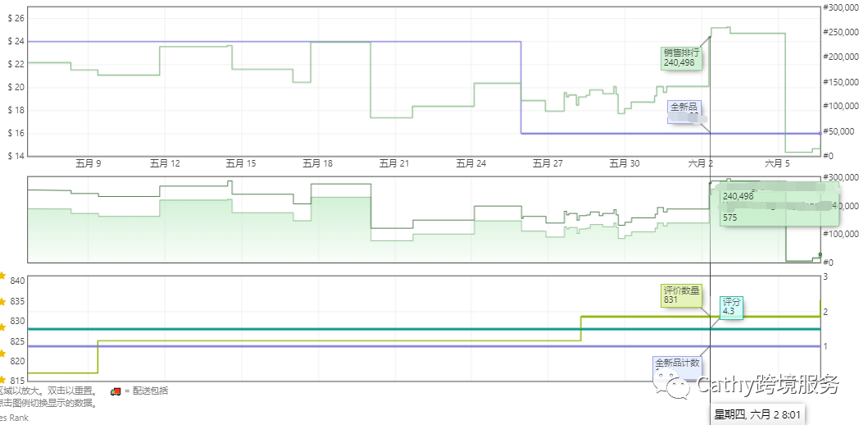The image size is (868, 425).
Task: Click the 六月 2 date axis label
Action: pos(702,163)
